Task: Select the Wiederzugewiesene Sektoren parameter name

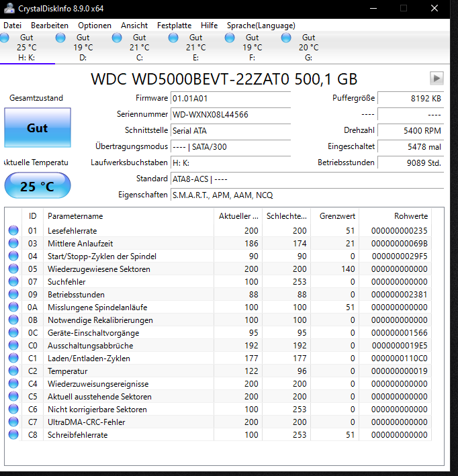Action: point(99,269)
